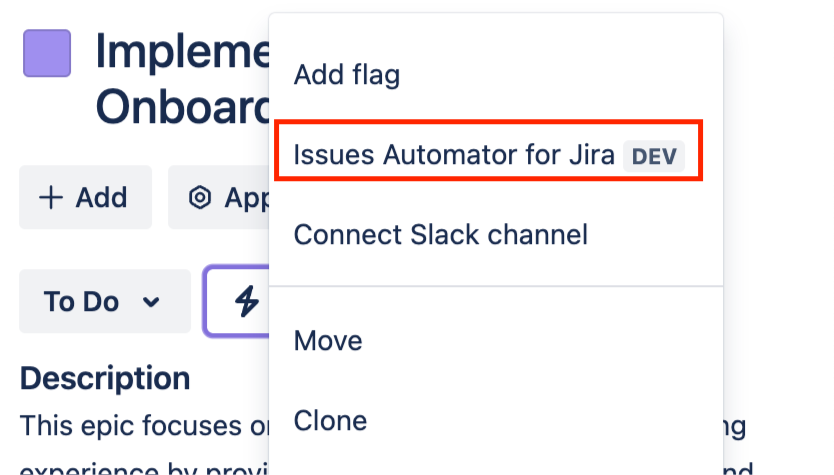Screen dimensions: 834x475
Task: Click the word "Jira" in the highlighted menu item
Action: click(x=590, y=156)
